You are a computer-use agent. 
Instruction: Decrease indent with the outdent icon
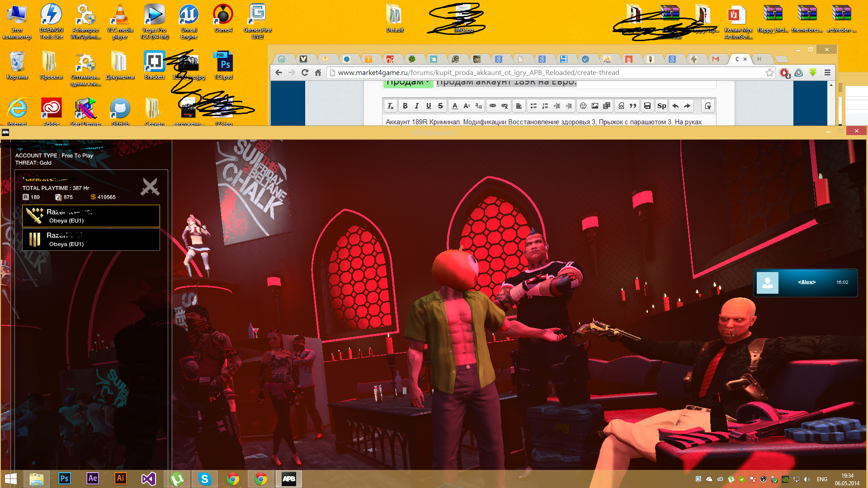click(x=557, y=106)
